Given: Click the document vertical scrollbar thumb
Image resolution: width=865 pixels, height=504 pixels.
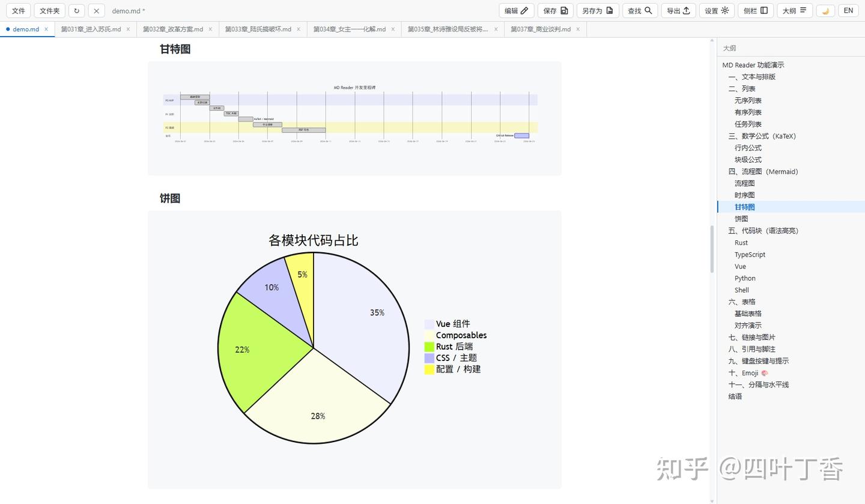Looking at the screenshot, I should [x=712, y=249].
